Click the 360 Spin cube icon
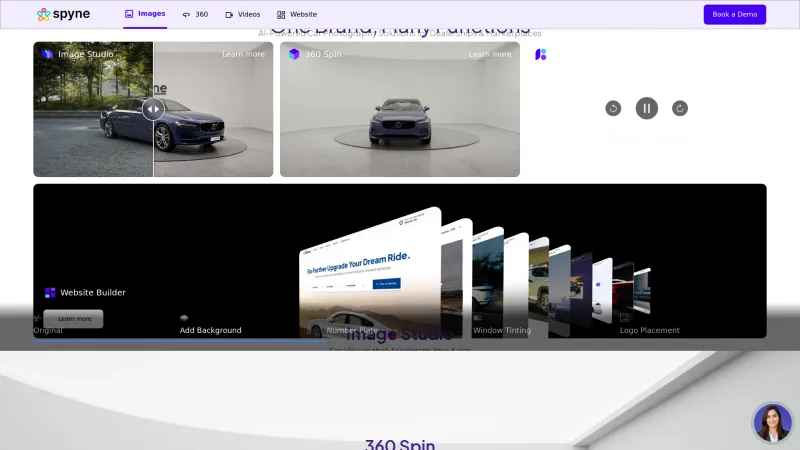The image size is (800, 450). (x=294, y=54)
